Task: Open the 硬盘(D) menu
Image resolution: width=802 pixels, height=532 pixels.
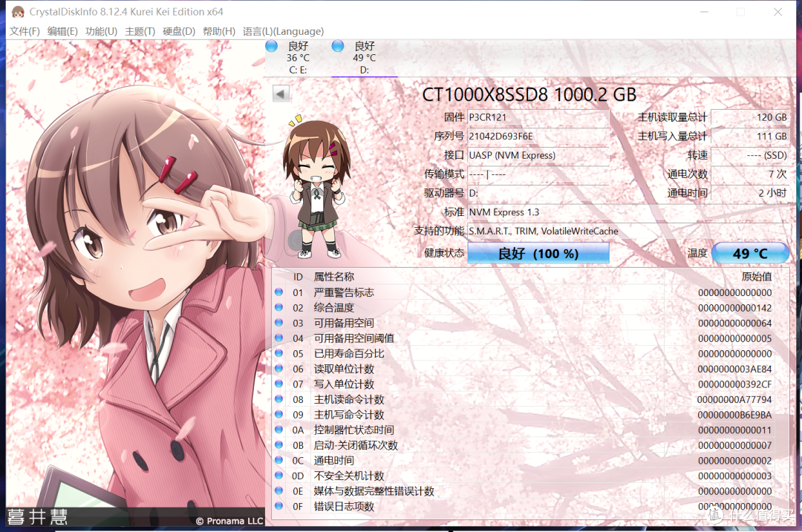Action: click(179, 31)
